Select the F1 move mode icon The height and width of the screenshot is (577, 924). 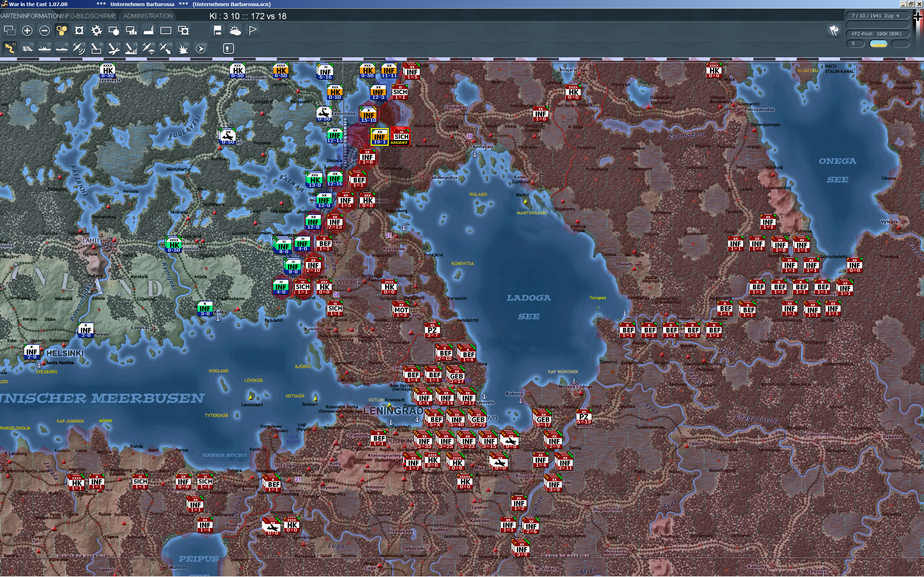(x=10, y=48)
